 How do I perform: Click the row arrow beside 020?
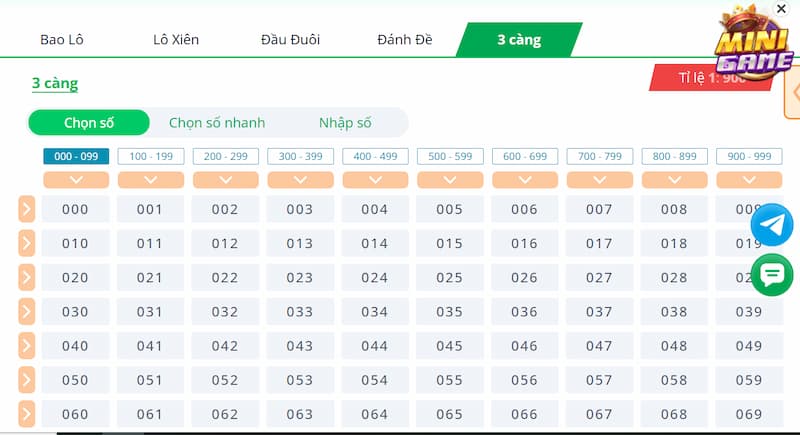click(27, 277)
